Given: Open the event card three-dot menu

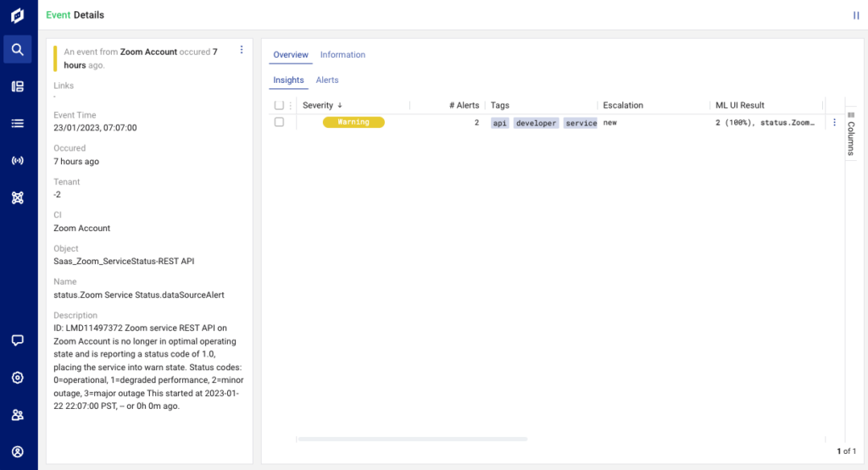Looking at the screenshot, I should point(242,50).
